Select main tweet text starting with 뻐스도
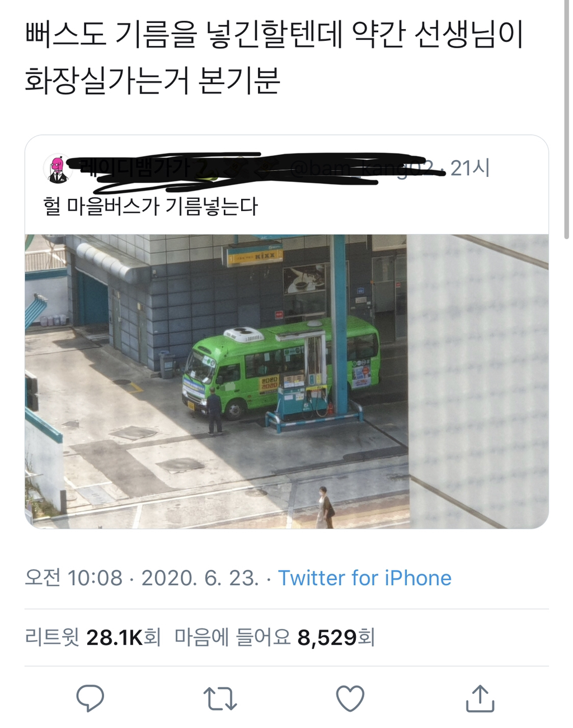The width and height of the screenshot is (573, 728). tap(275, 58)
